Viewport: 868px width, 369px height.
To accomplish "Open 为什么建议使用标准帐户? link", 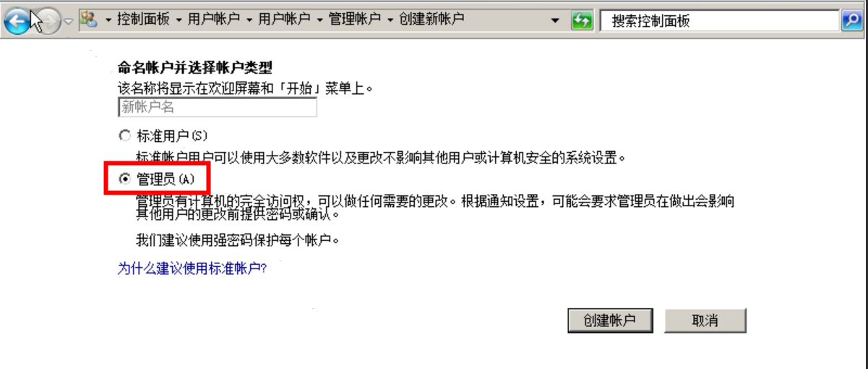I will coord(192,268).
